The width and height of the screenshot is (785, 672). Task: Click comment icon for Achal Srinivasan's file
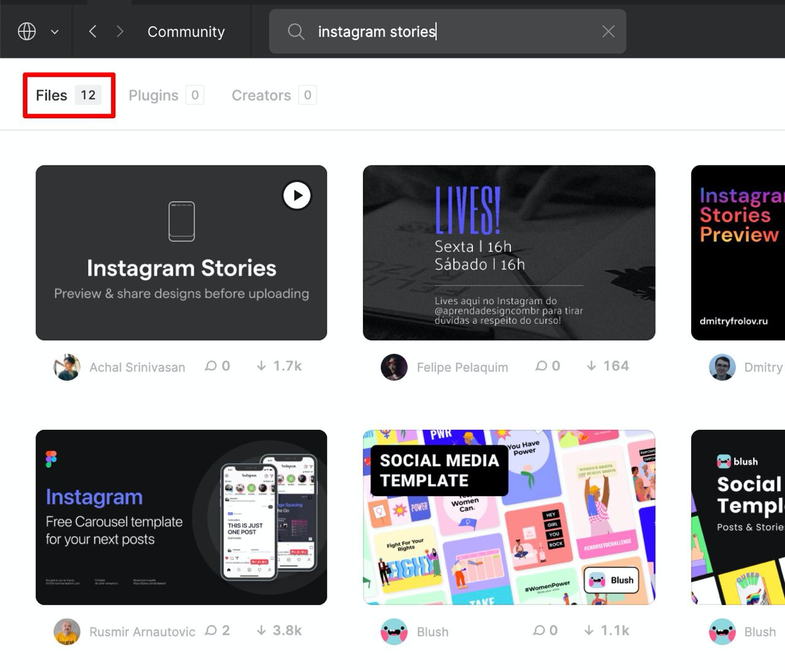click(x=210, y=366)
